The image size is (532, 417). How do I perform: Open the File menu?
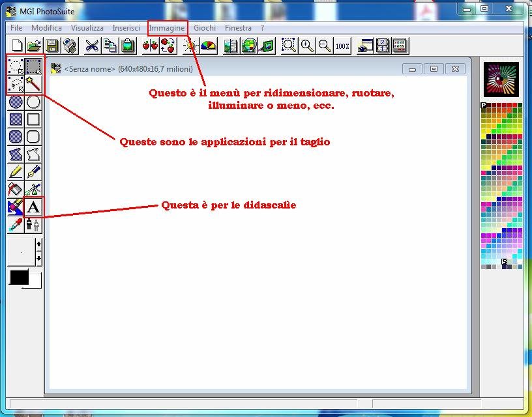click(16, 28)
